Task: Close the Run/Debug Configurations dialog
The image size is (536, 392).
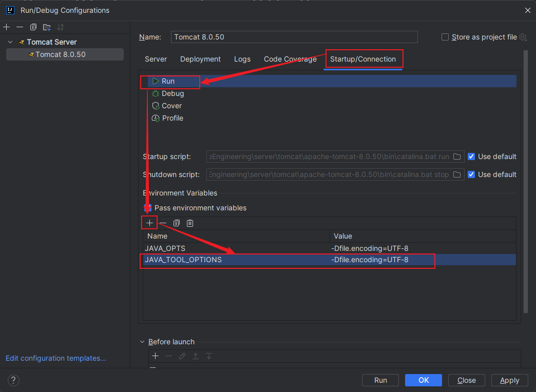Action: pos(527,10)
